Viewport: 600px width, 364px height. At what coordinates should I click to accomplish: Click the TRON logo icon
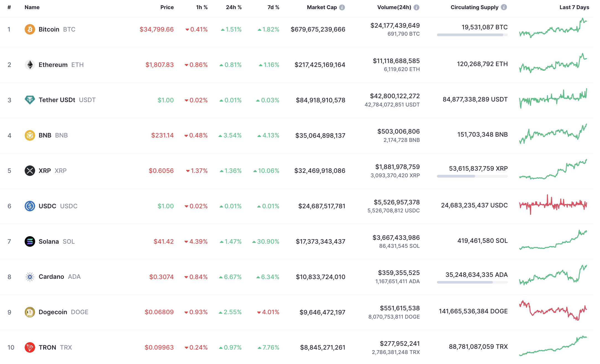click(x=30, y=347)
